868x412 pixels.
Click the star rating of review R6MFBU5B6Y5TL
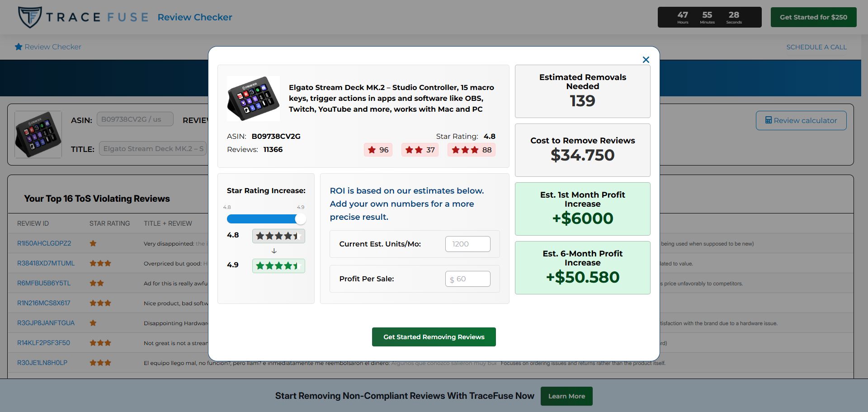97,283
